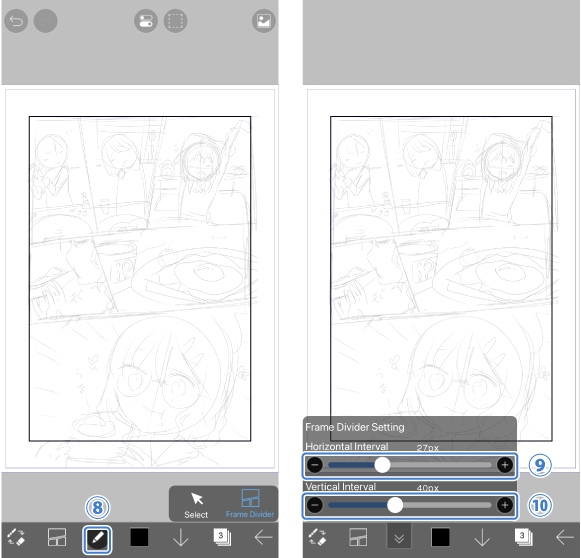Tap the undo arrow icon
The image size is (581, 558).
(x=16, y=21)
